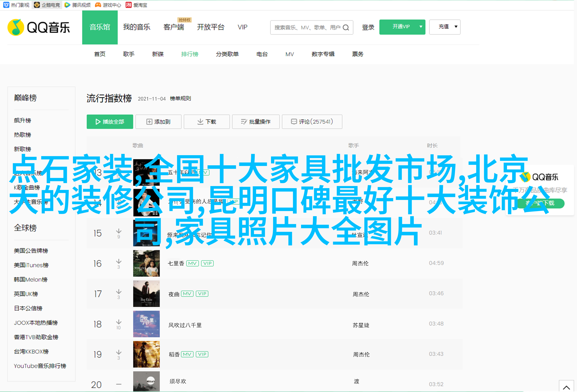Click the QQ音乐 logo
The image size is (577, 392).
(x=39, y=27)
